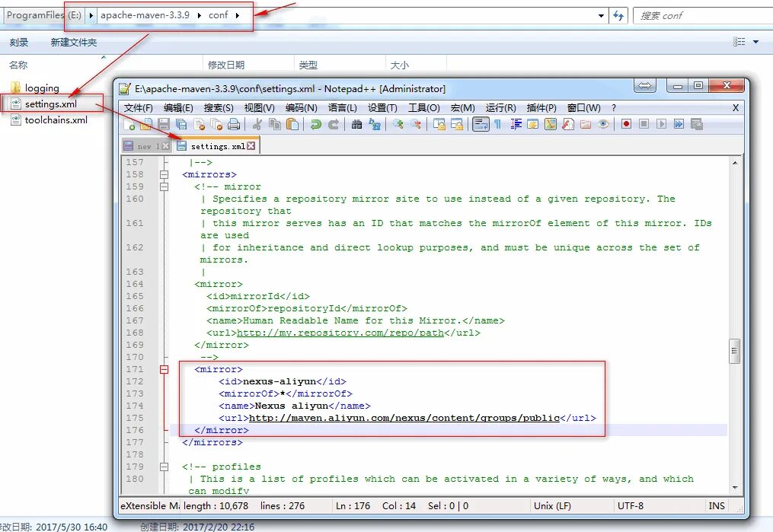Undo the last edit using toolbar icon
773x532 pixels.
tap(315, 123)
